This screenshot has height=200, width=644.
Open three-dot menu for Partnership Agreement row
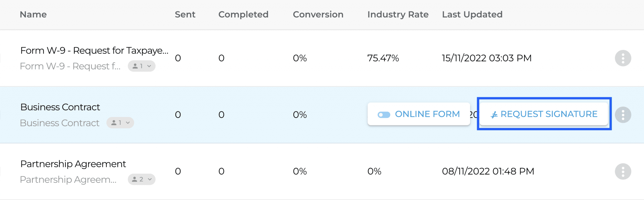point(623,171)
